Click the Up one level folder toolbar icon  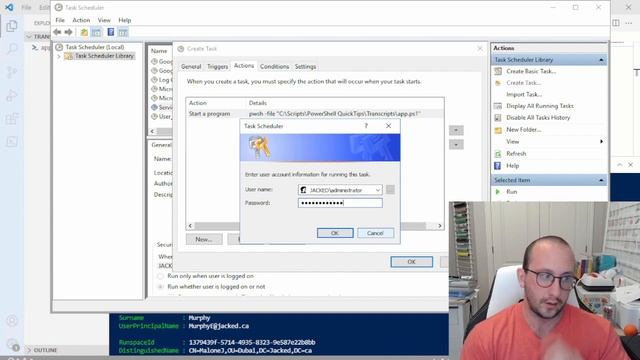[84, 32]
